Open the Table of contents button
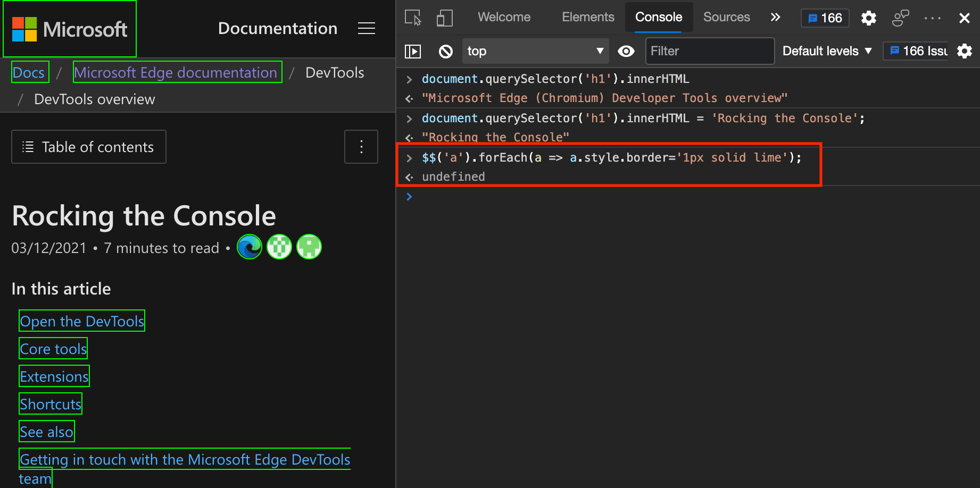 tap(89, 147)
